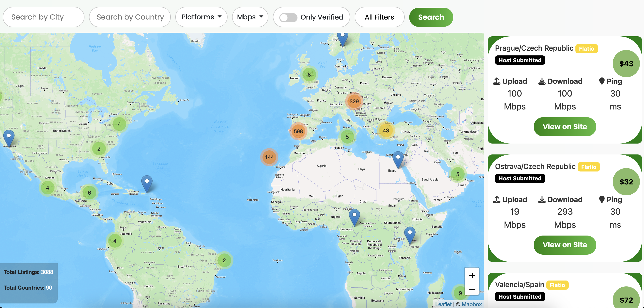
Task: Zoom in the map with plus button
Action: point(472,275)
